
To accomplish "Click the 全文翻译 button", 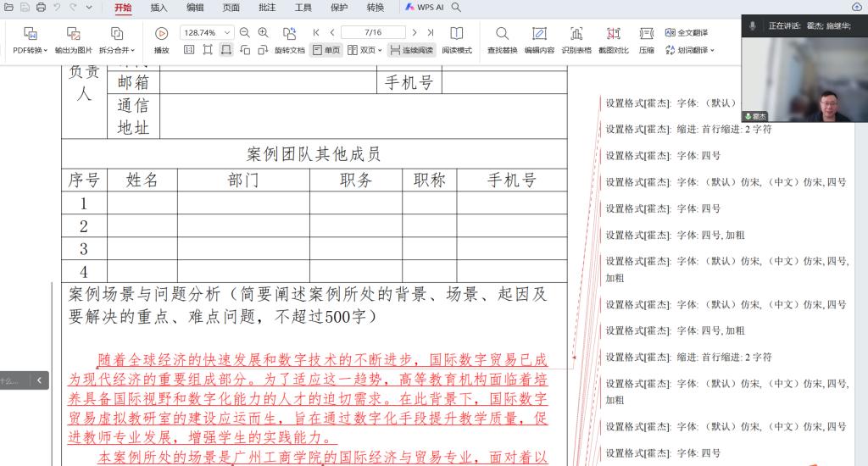I will (x=686, y=32).
